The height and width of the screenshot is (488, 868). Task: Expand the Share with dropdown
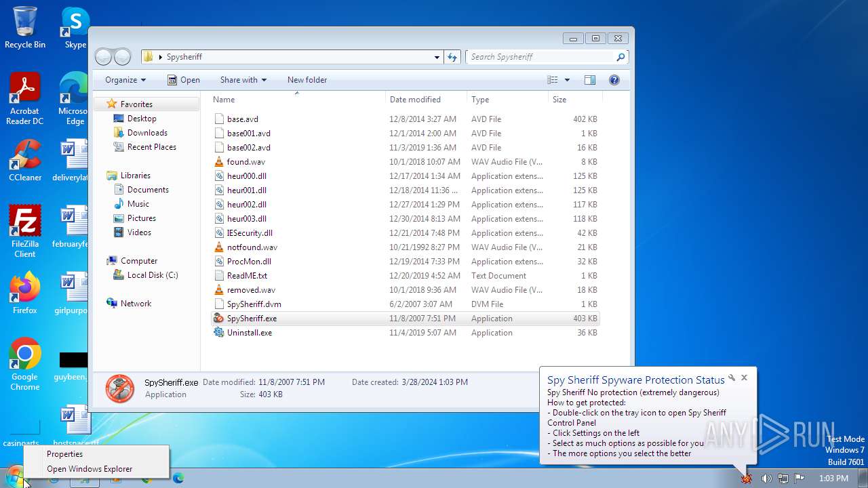243,80
